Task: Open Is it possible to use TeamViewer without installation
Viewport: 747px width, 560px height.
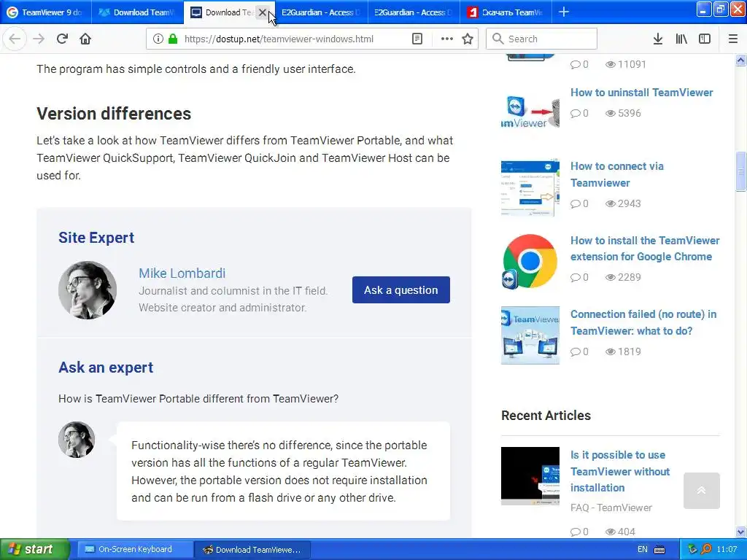Action: (x=620, y=472)
